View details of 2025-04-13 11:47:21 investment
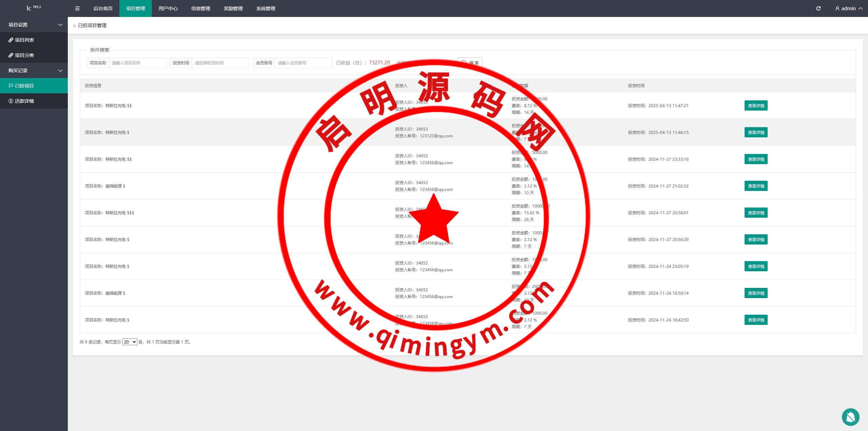 click(756, 106)
